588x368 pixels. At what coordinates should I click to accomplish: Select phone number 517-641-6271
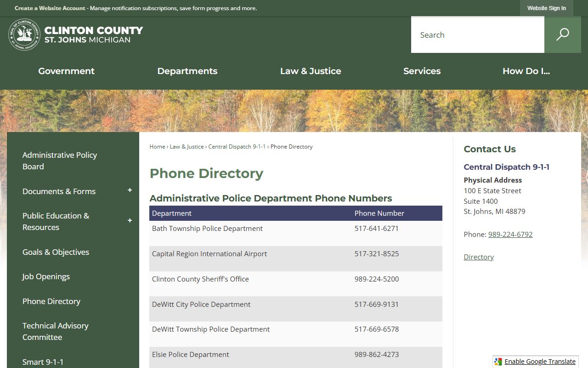[377, 229]
